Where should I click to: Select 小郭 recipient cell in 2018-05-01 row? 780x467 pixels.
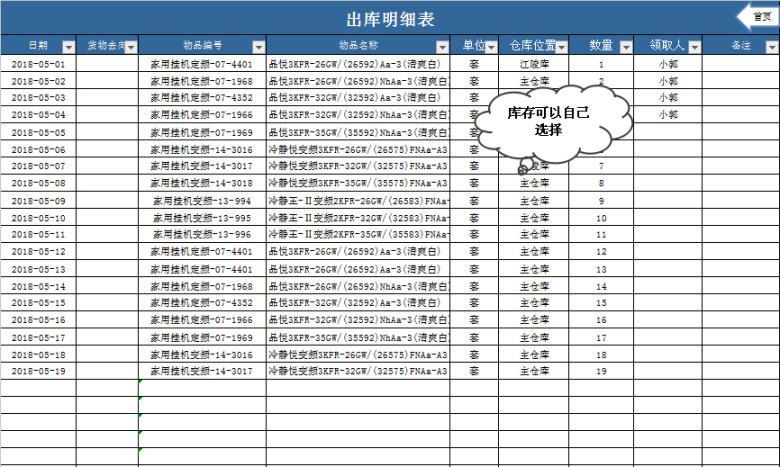point(668,64)
